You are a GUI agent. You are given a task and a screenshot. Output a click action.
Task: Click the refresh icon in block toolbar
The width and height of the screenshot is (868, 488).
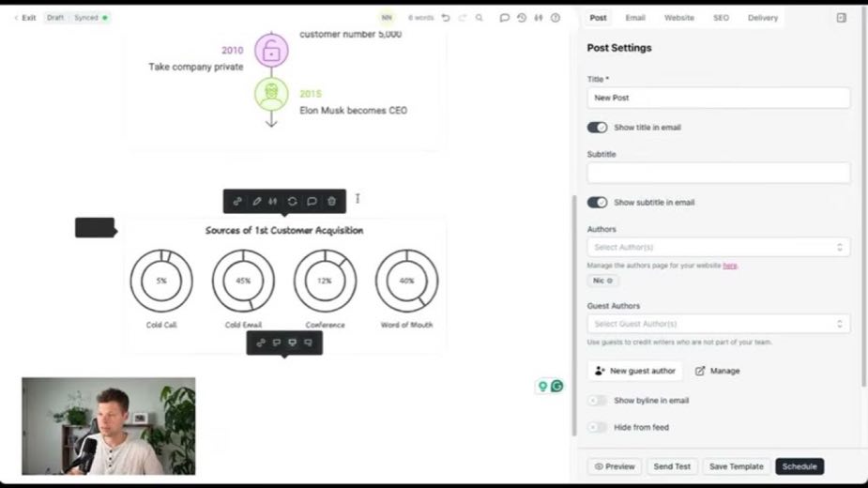(292, 202)
